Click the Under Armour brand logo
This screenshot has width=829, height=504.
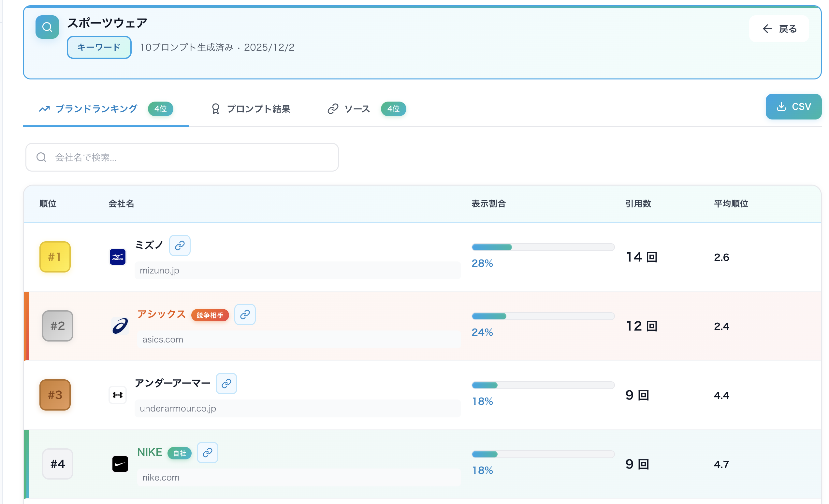(117, 395)
